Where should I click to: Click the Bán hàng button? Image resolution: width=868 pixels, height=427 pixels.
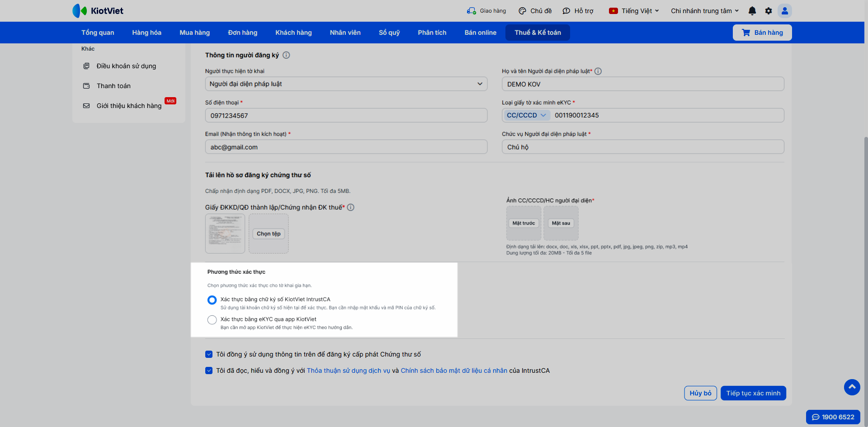[762, 33]
